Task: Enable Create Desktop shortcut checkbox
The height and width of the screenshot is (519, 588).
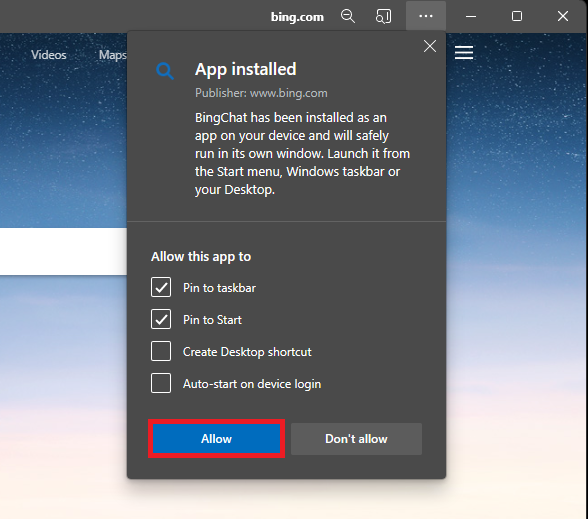Action: coord(161,351)
